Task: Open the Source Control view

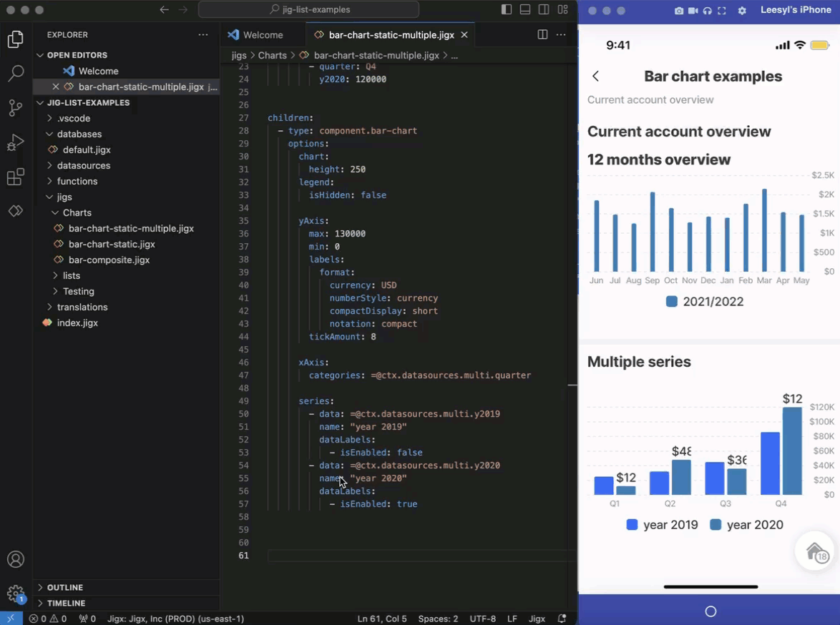Action: point(16,107)
